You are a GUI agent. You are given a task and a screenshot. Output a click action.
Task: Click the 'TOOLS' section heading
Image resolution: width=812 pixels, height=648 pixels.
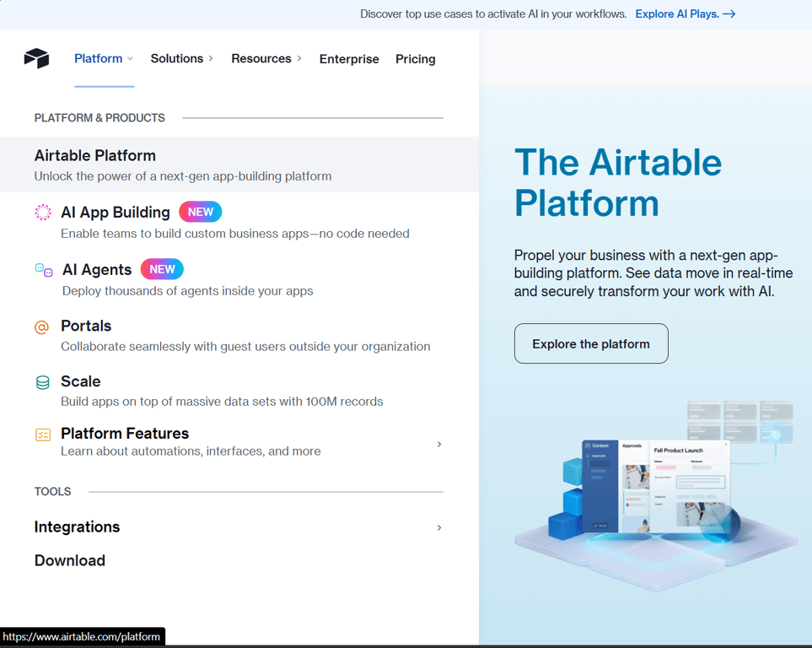[52, 491]
